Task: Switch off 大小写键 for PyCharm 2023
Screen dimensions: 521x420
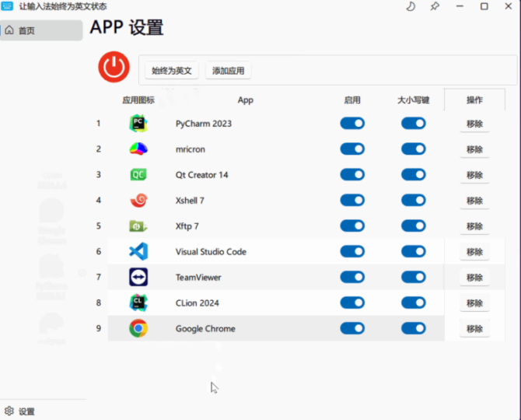Action: coord(413,124)
